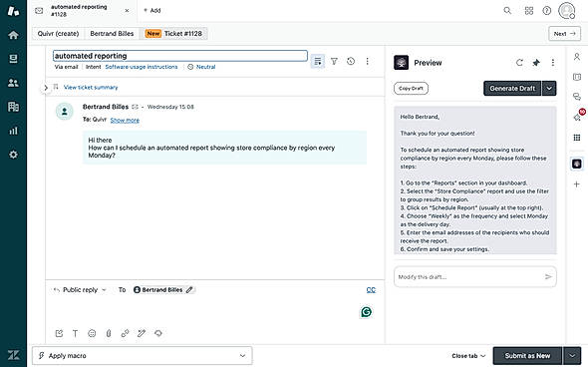
Task: Edit recipient Bertrand Billes pencil icon
Action: [x=189, y=289]
